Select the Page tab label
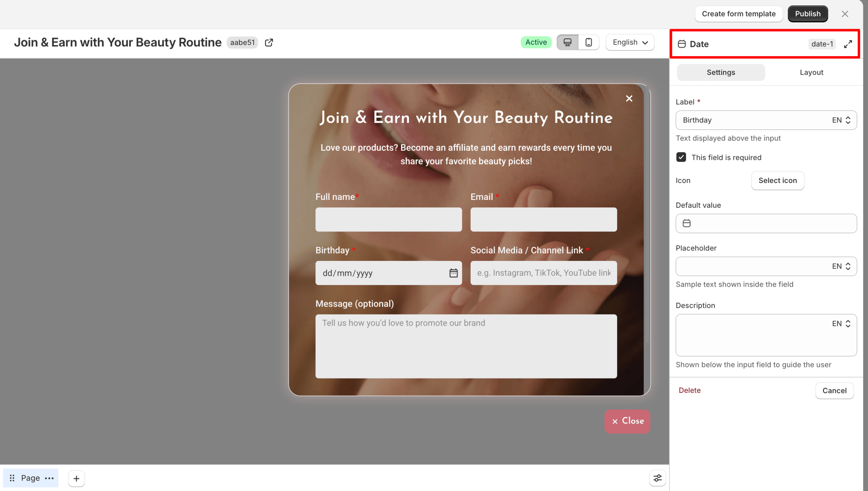The image size is (868, 491). coord(31,478)
